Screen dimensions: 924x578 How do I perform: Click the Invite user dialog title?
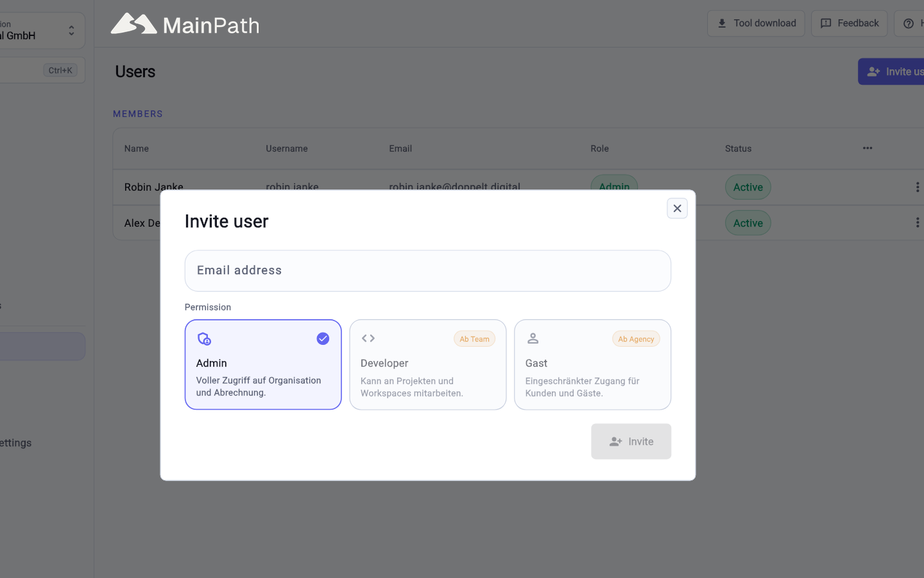(227, 222)
